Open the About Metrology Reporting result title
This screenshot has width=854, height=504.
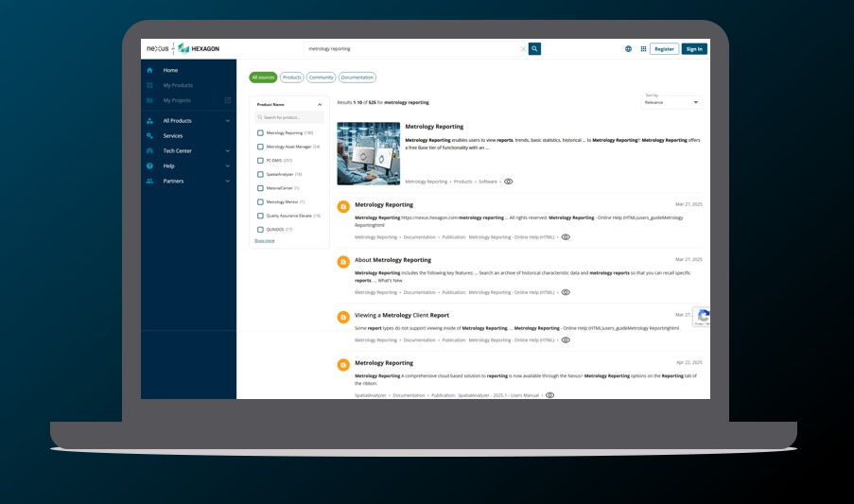[x=392, y=260]
